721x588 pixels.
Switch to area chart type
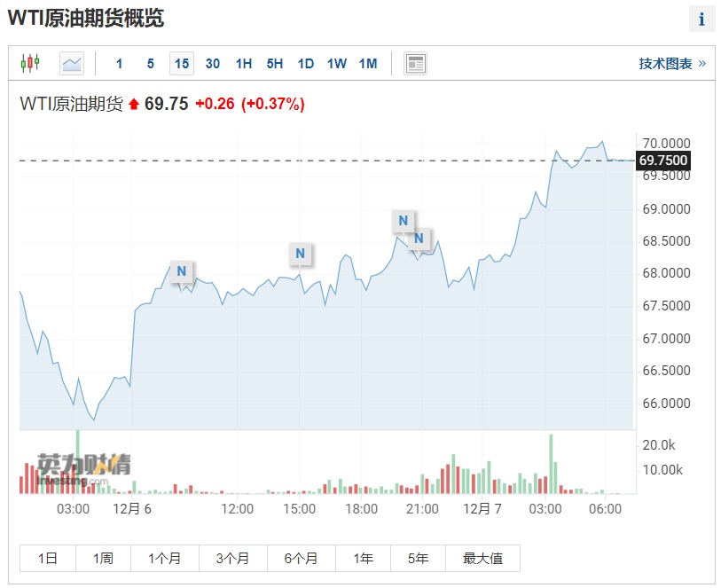click(x=72, y=63)
